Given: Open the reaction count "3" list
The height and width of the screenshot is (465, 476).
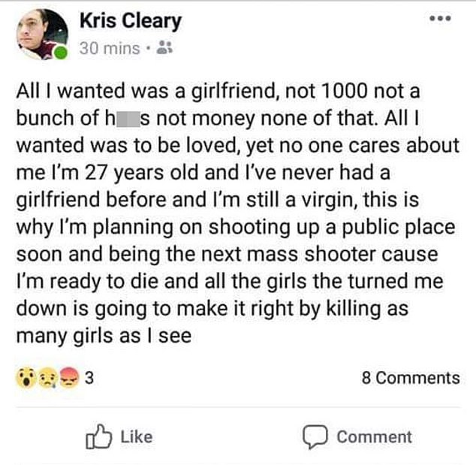Looking at the screenshot, I should 89,378.
